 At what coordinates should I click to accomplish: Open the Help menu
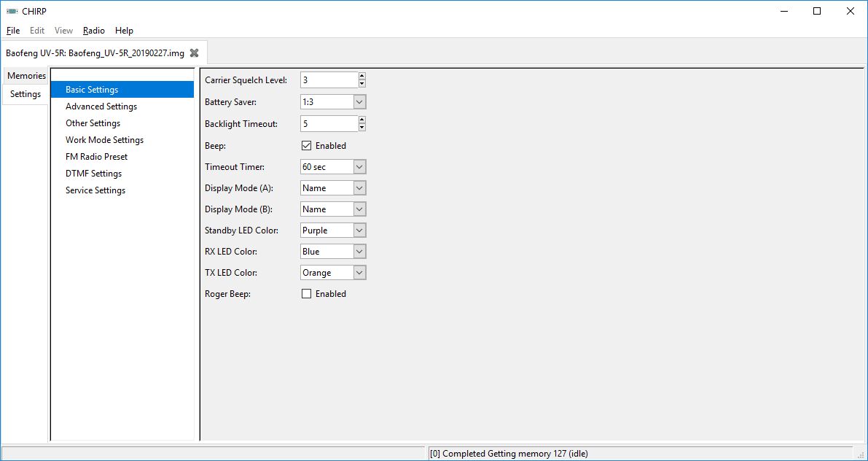coord(124,31)
